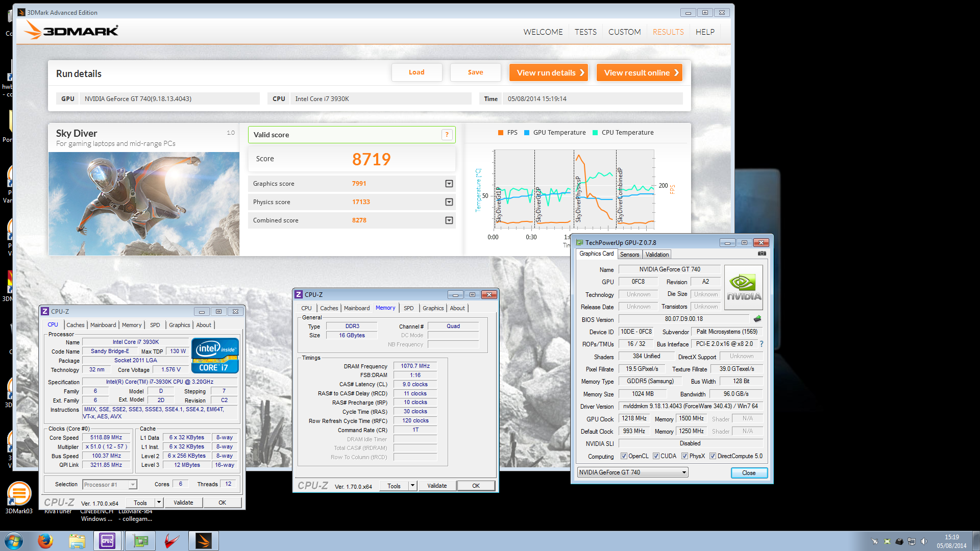Click the Save button in Run details

tap(475, 72)
